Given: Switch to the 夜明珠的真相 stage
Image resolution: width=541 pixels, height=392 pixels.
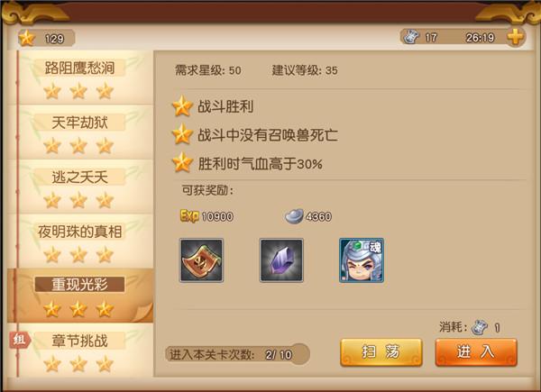Looking at the screenshot, I should coord(80,241).
